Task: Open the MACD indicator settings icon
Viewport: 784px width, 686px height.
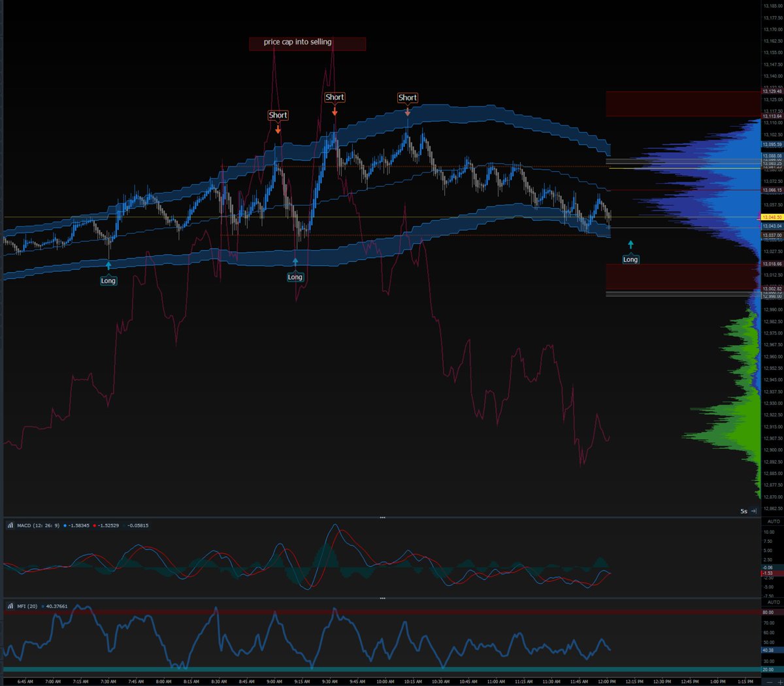Action: click(10, 525)
